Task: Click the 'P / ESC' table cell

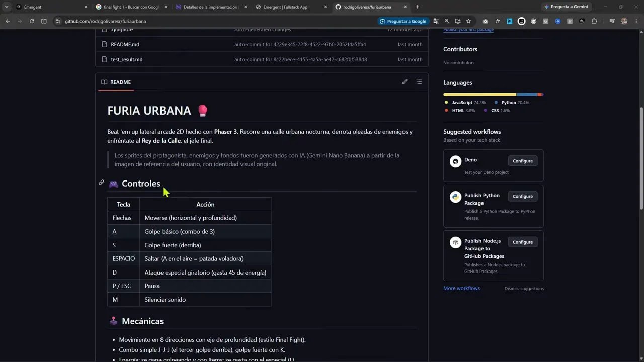Action: [123, 286]
